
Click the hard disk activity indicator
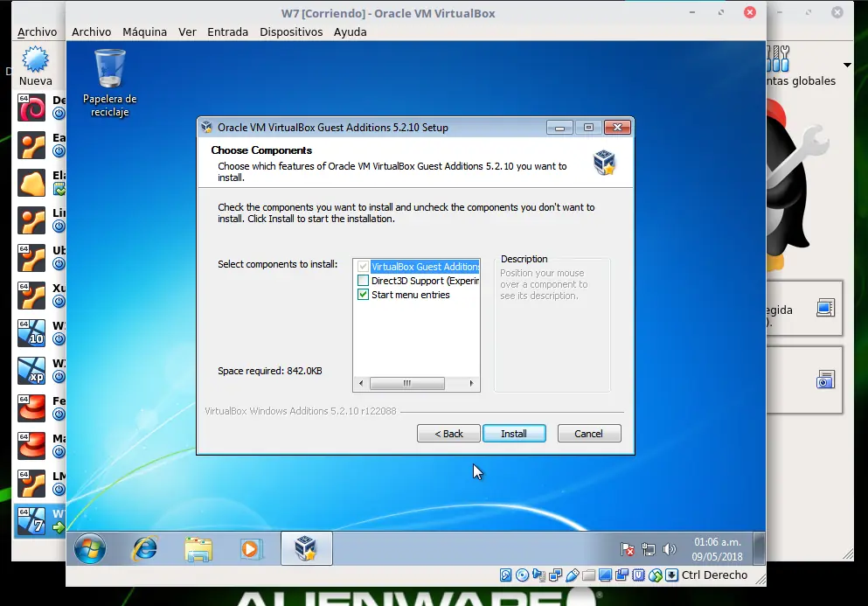505,575
